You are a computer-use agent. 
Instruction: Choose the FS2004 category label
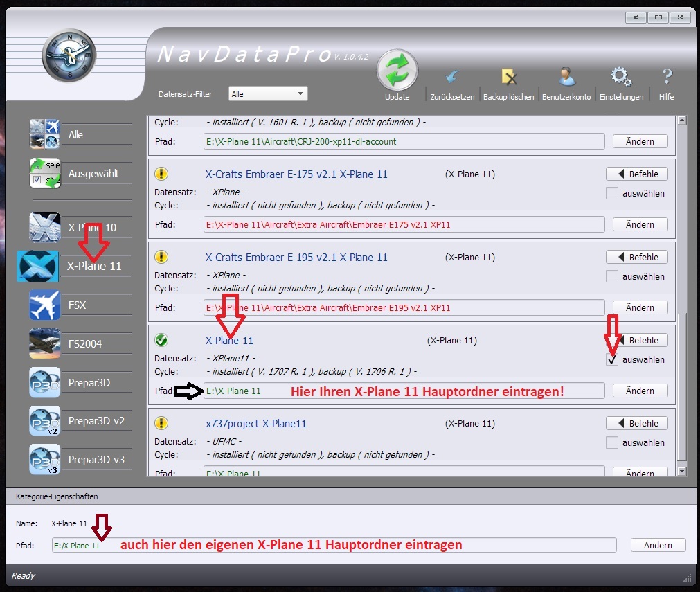pyautogui.click(x=85, y=343)
